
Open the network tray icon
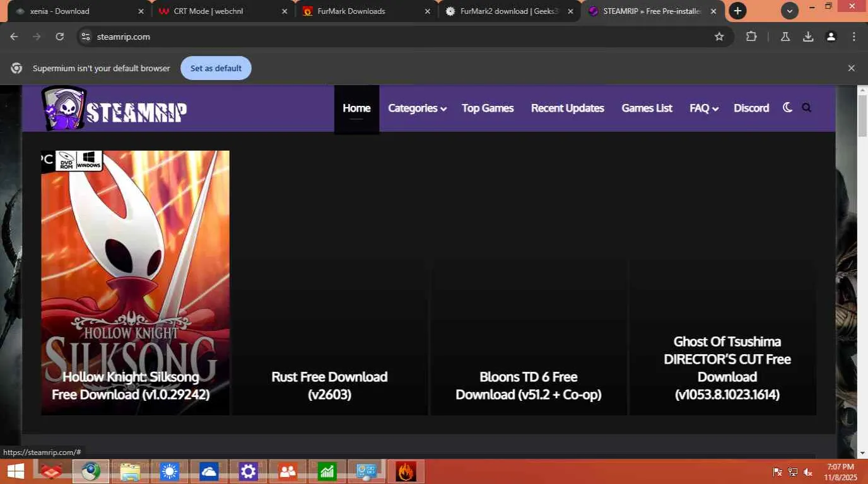[793, 471]
